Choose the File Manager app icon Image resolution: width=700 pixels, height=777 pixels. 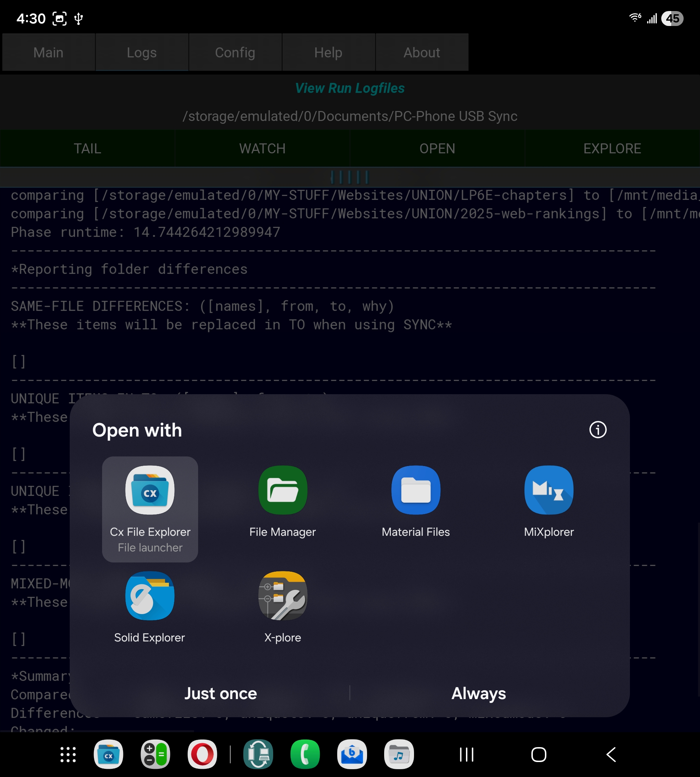point(282,491)
